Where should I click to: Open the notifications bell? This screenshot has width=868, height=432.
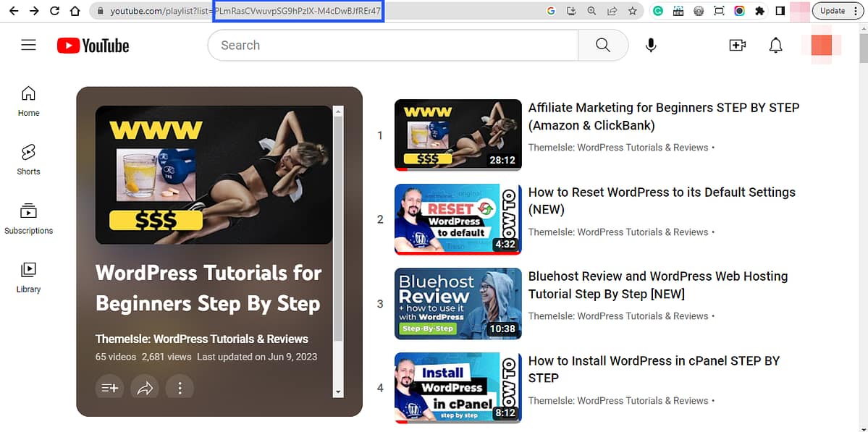775,45
